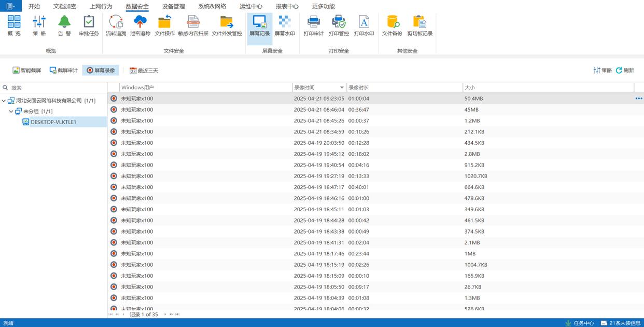Open 打印管控 printer control
The height and width of the screenshot is (327, 644).
coord(339,25)
